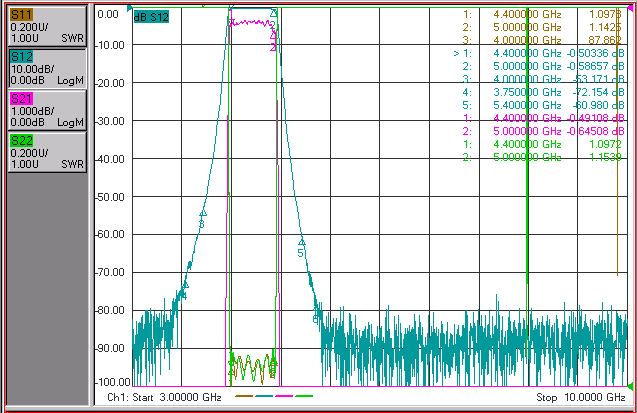Select green S22 readout value 1.0972
The height and width of the screenshot is (413, 637).
pyautogui.click(x=605, y=144)
